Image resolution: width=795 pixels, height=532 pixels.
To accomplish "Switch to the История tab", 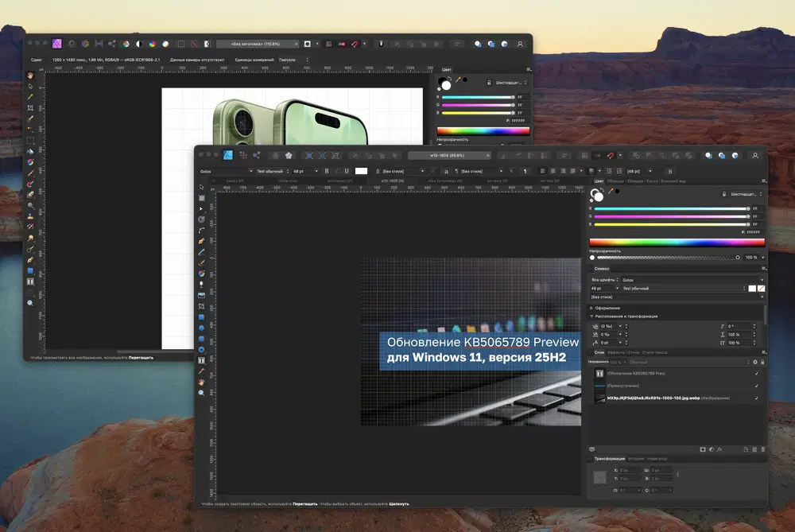I will pyautogui.click(x=636, y=459).
